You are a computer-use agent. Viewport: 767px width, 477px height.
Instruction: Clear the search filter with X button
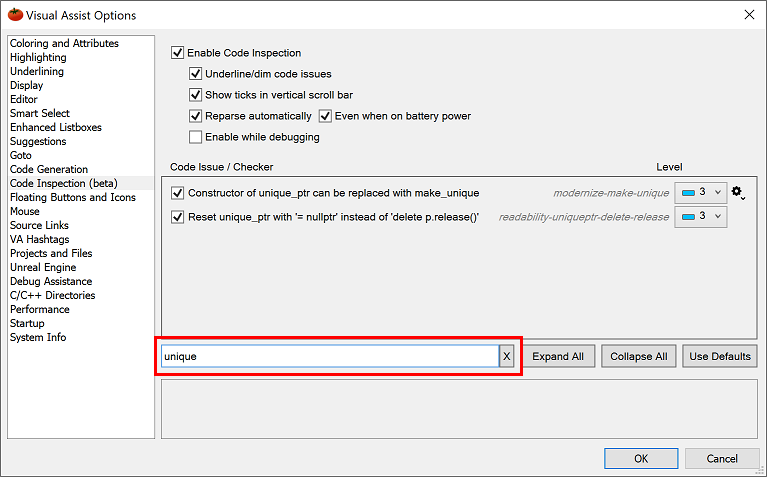(x=506, y=357)
